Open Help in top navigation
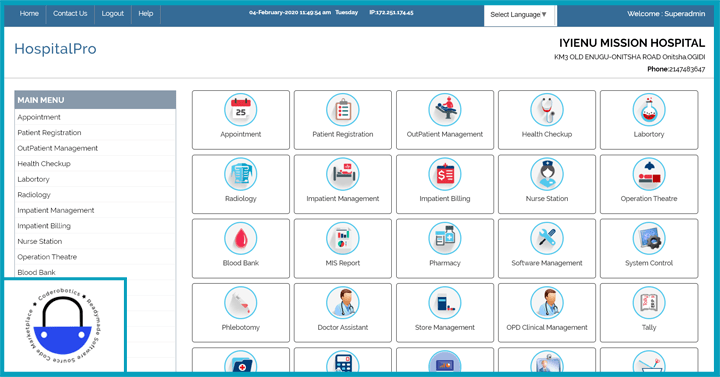Viewport: 720px width, 377px height. (x=146, y=14)
